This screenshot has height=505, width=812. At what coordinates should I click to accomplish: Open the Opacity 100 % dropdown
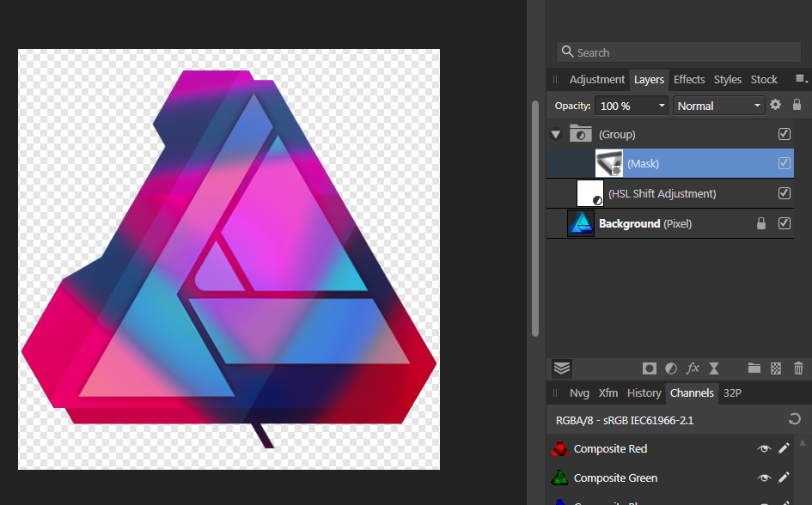coord(632,106)
